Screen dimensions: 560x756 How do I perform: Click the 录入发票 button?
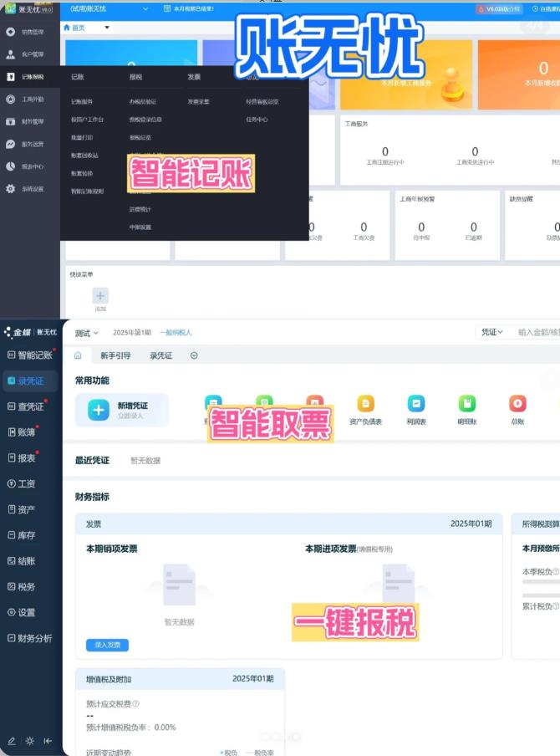tap(107, 645)
